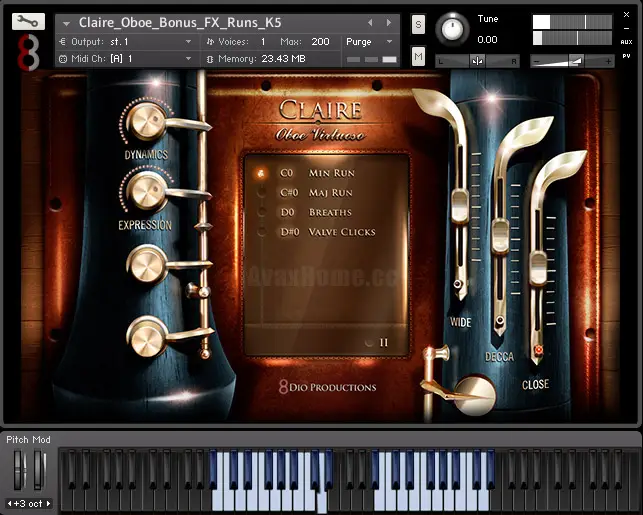Viewport: 643px width, 515px height.
Task: Click the left channel level meter
Action: click(572, 22)
